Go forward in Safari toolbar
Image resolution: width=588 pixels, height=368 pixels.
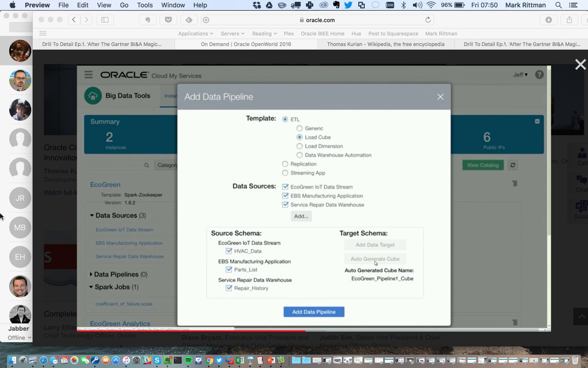pyautogui.click(x=86, y=20)
